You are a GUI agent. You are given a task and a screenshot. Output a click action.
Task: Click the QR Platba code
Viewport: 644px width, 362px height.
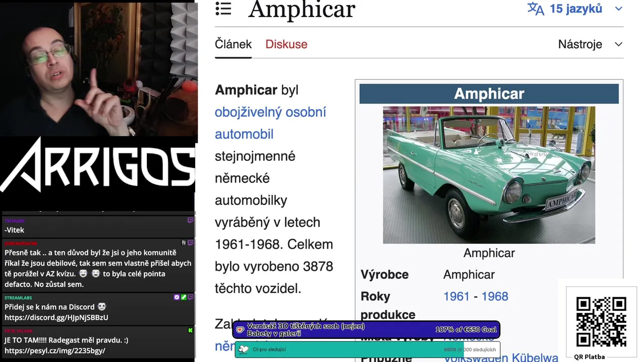(x=601, y=322)
